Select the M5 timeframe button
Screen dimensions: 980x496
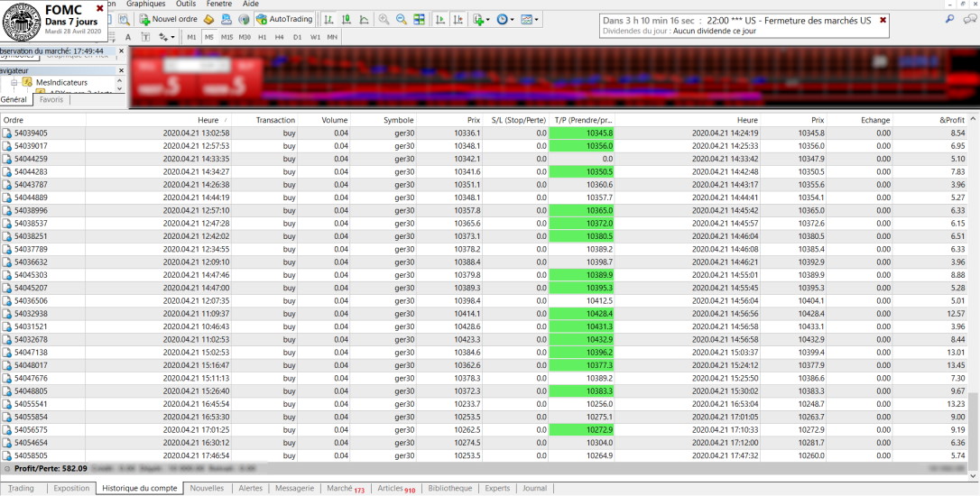point(209,37)
